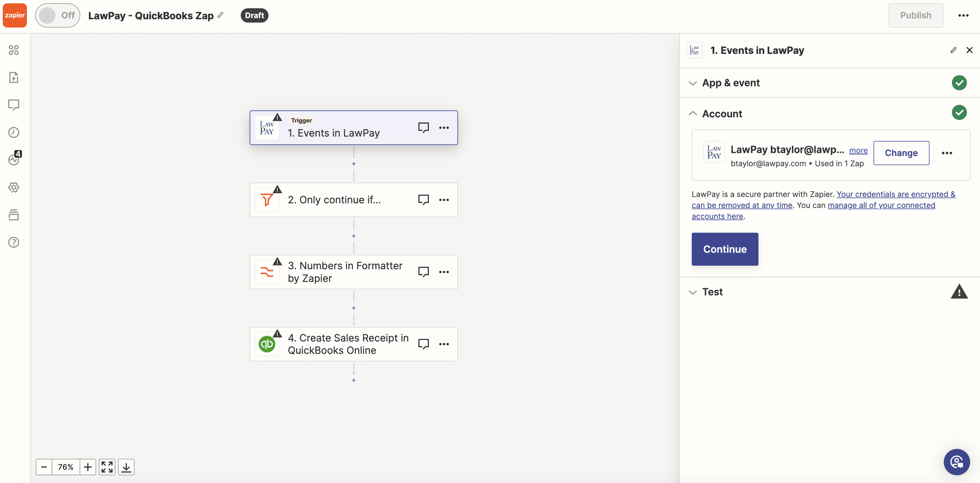Screen dimensions: 980x483
Task: Click the App & event green checkmark
Action: click(x=959, y=83)
